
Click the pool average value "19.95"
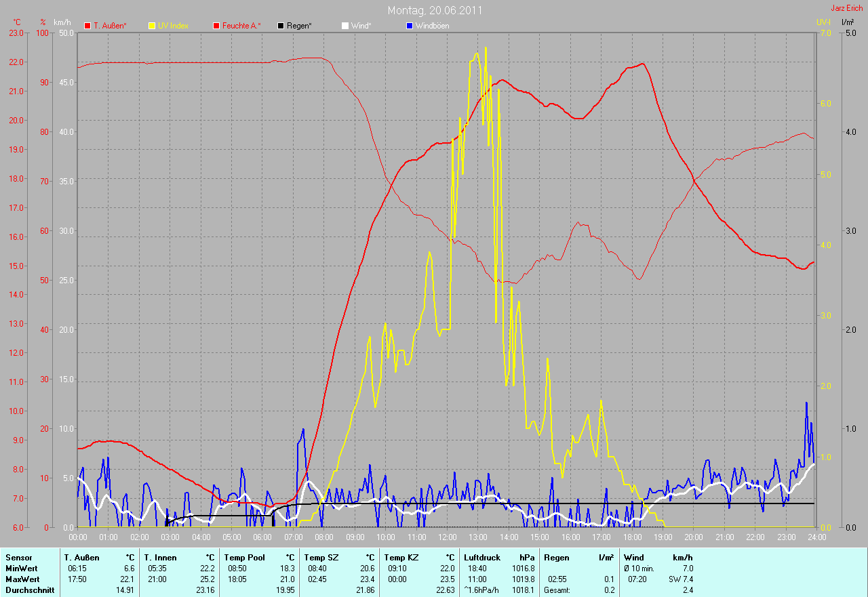point(284,590)
